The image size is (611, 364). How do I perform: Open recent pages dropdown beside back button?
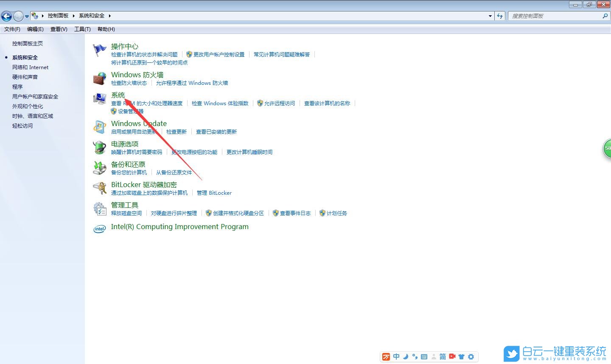(x=27, y=16)
